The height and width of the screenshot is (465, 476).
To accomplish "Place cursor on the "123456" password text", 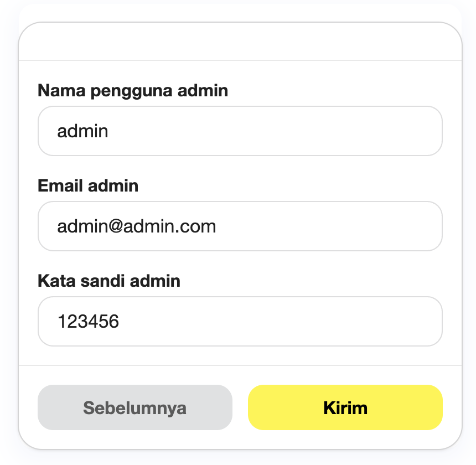I will 88,322.
